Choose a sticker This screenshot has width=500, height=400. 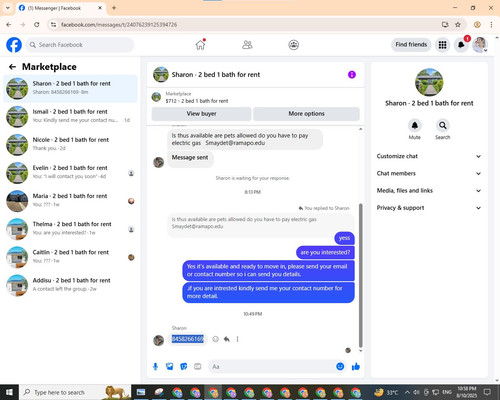point(184,367)
